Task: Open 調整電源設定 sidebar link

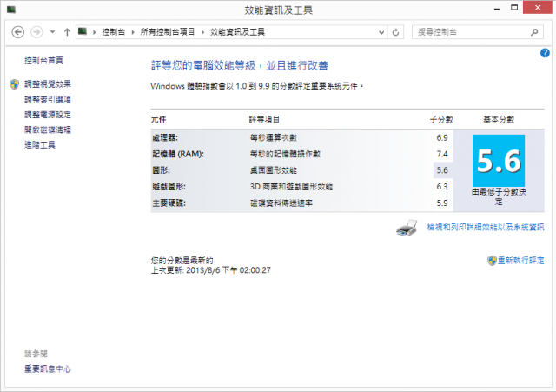Action: [48, 115]
